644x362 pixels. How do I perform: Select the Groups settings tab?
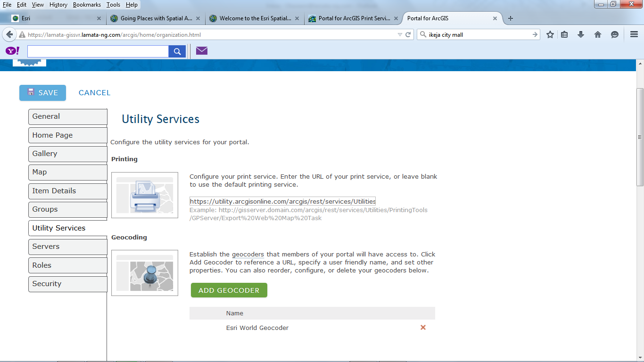point(68,210)
